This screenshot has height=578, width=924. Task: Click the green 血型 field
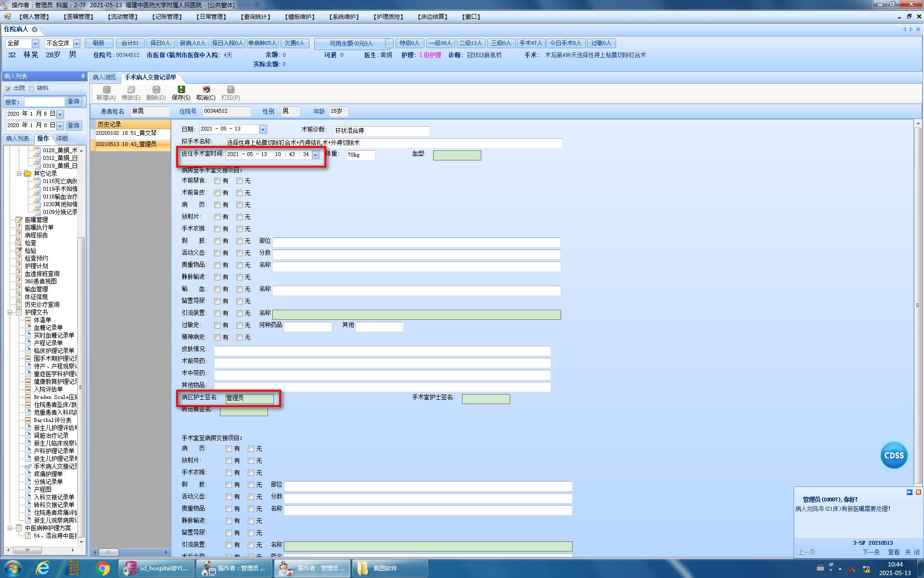click(x=457, y=155)
